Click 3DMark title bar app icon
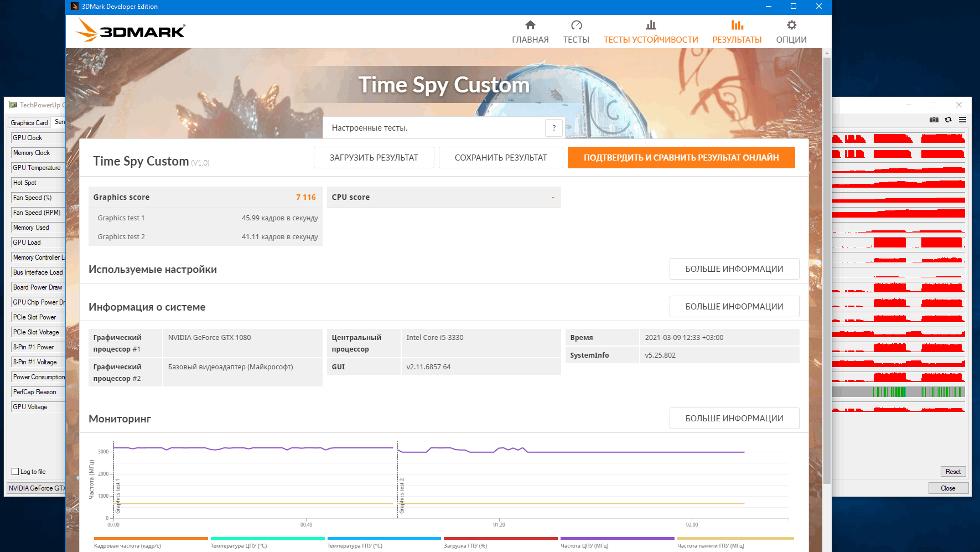 [75, 7]
